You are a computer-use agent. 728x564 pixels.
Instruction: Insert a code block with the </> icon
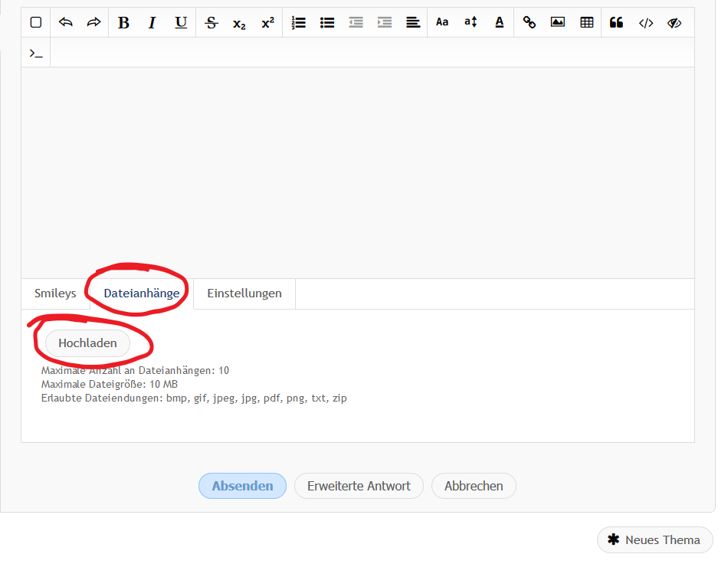click(x=646, y=23)
